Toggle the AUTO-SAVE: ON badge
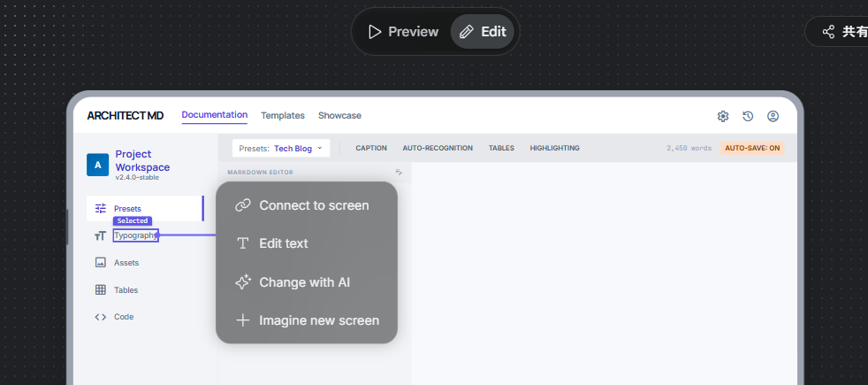Viewport: 868px width, 385px height. point(752,149)
